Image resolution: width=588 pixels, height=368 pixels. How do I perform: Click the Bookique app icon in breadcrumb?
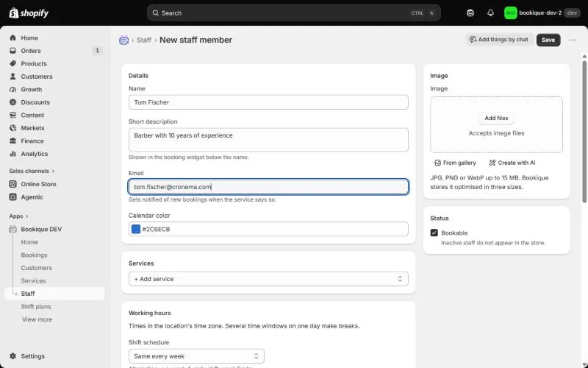pyautogui.click(x=123, y=40)
